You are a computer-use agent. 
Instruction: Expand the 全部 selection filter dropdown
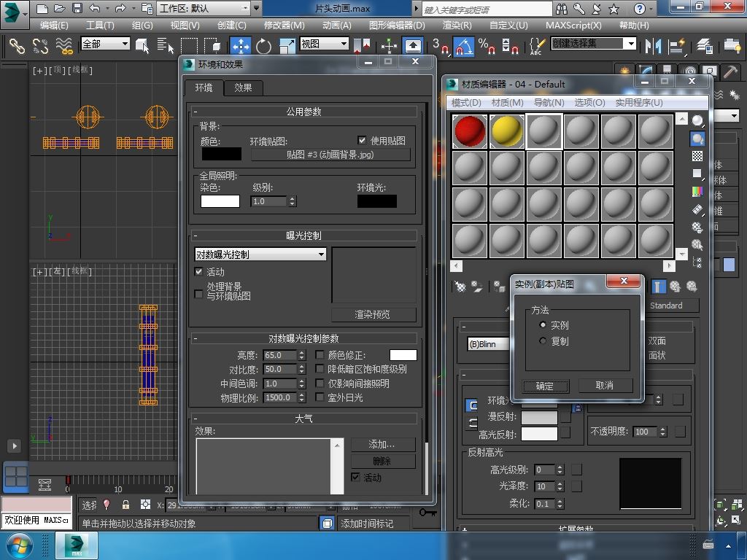tap(125, 44)
